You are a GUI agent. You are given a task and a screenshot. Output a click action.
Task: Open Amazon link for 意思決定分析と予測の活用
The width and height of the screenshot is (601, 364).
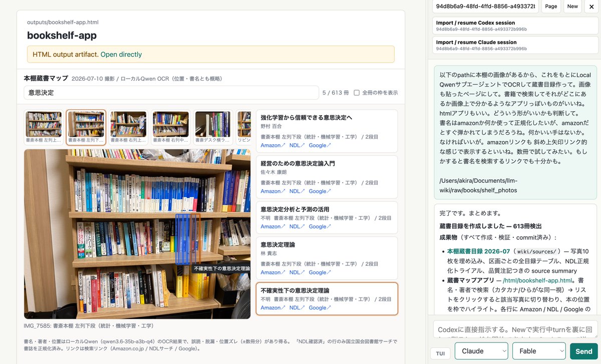click(273, 226)
